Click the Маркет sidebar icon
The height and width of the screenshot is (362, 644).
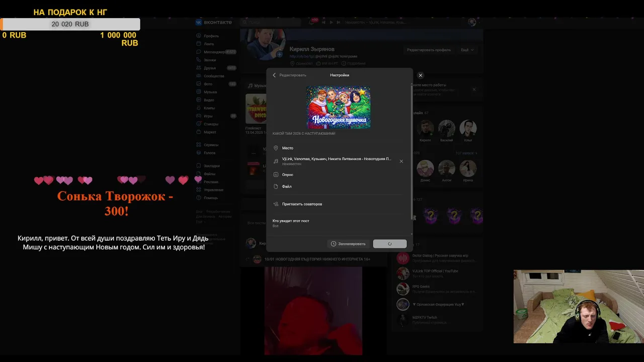[199, 132]
